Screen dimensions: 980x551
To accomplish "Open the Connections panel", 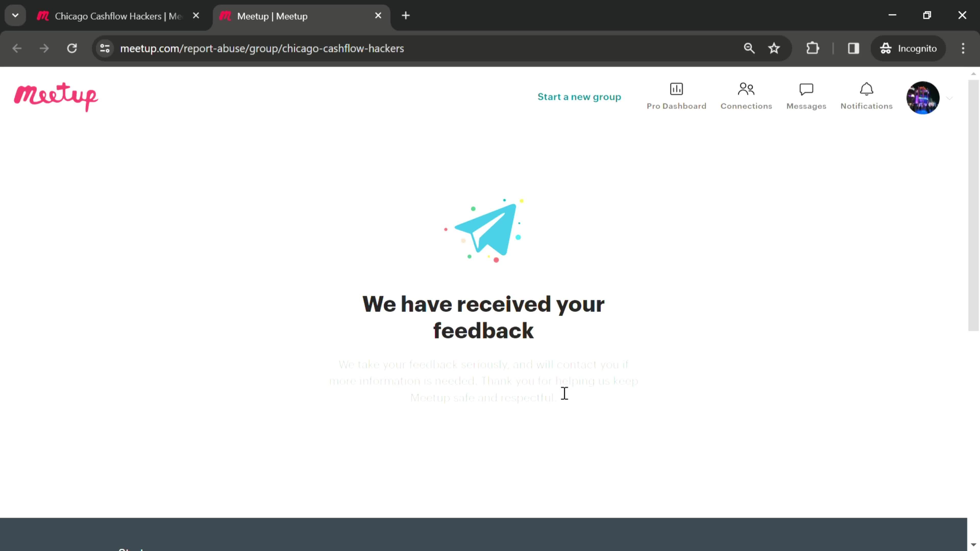I will tap(746, 96).
